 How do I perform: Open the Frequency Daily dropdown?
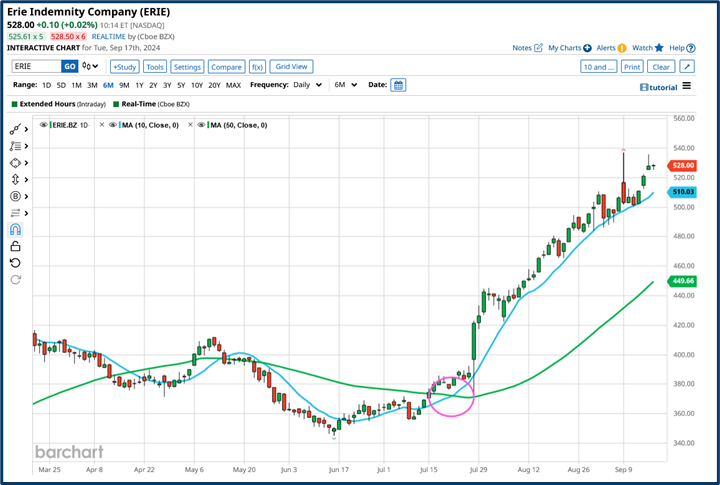307,85
